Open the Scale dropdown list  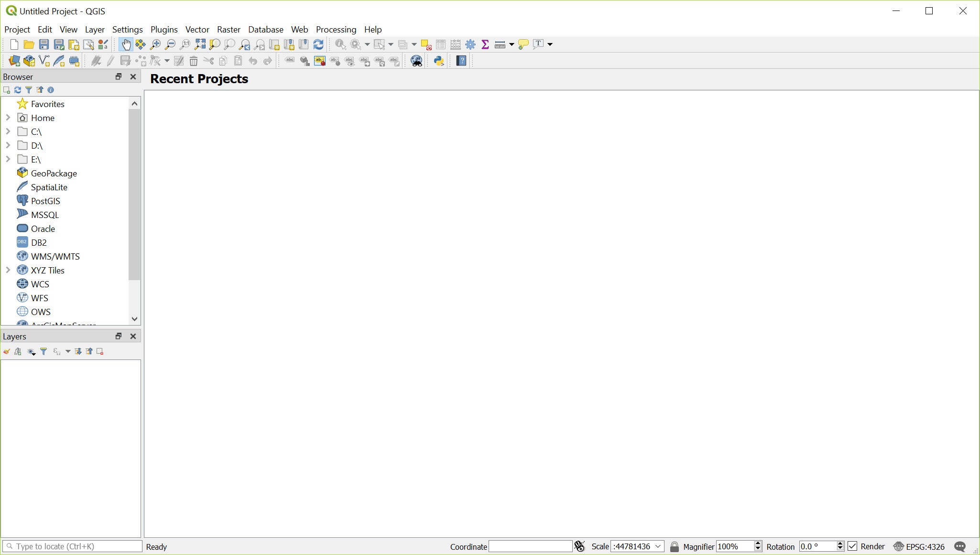[658, 546]
